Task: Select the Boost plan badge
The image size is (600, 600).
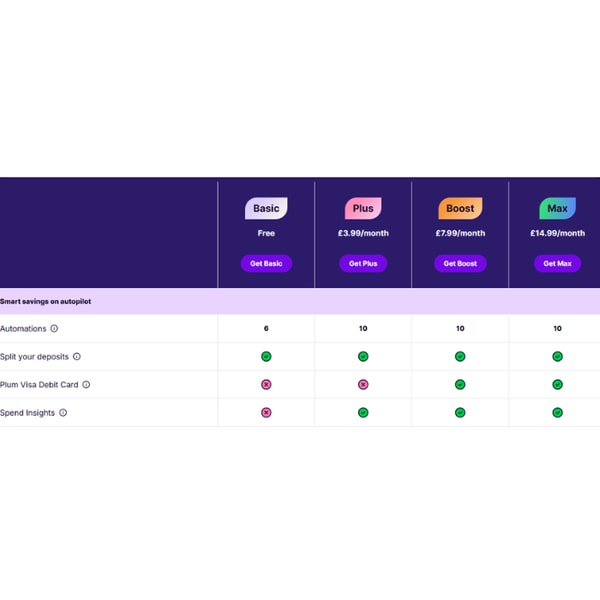Action: [x=460, y=208]
